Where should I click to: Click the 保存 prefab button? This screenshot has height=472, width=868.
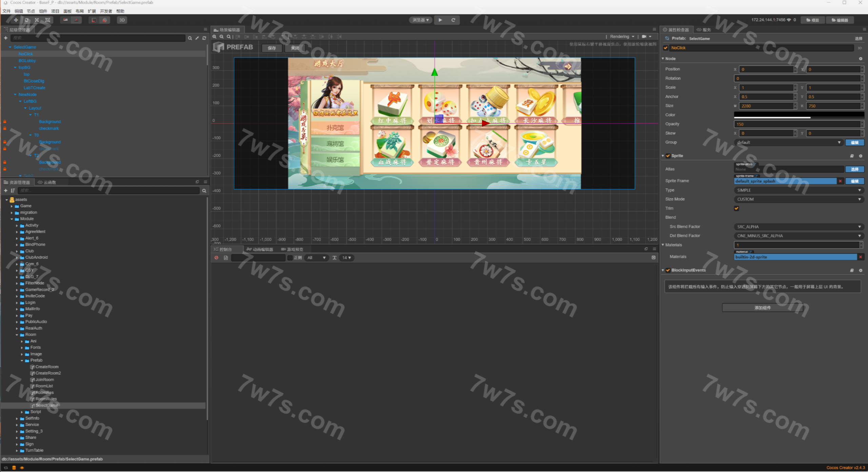pos(272,48)
